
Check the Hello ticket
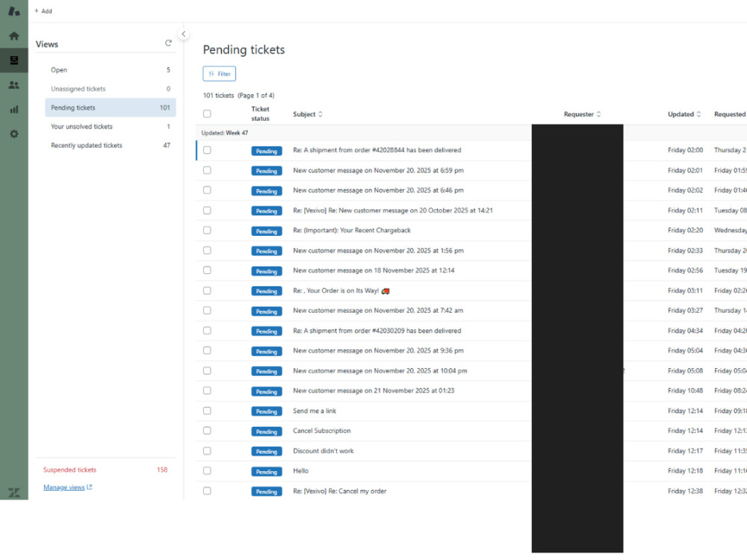(207, 470)
